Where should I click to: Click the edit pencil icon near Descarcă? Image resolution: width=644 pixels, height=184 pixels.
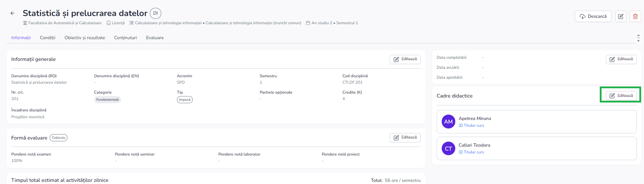pos(620,16)
